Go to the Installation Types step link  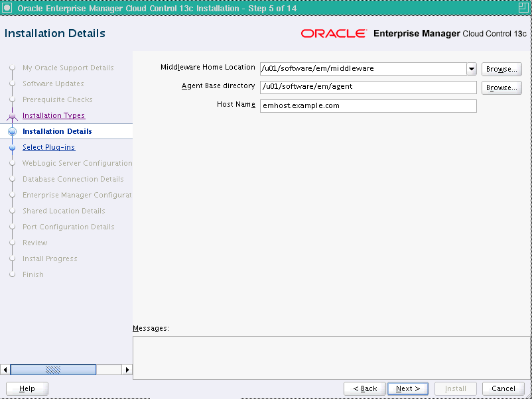tap(54, 115)
